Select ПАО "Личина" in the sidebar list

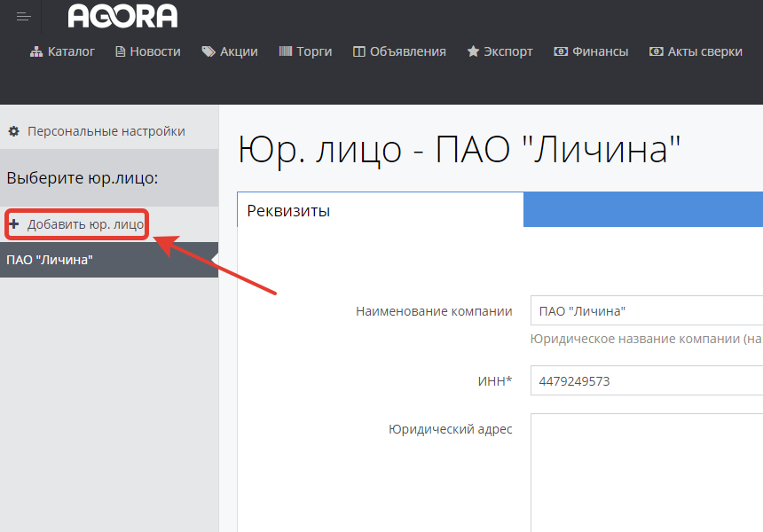(50, 260)
